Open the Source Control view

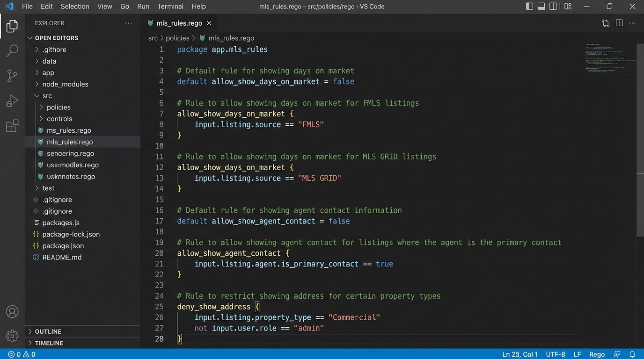point(12,76)
